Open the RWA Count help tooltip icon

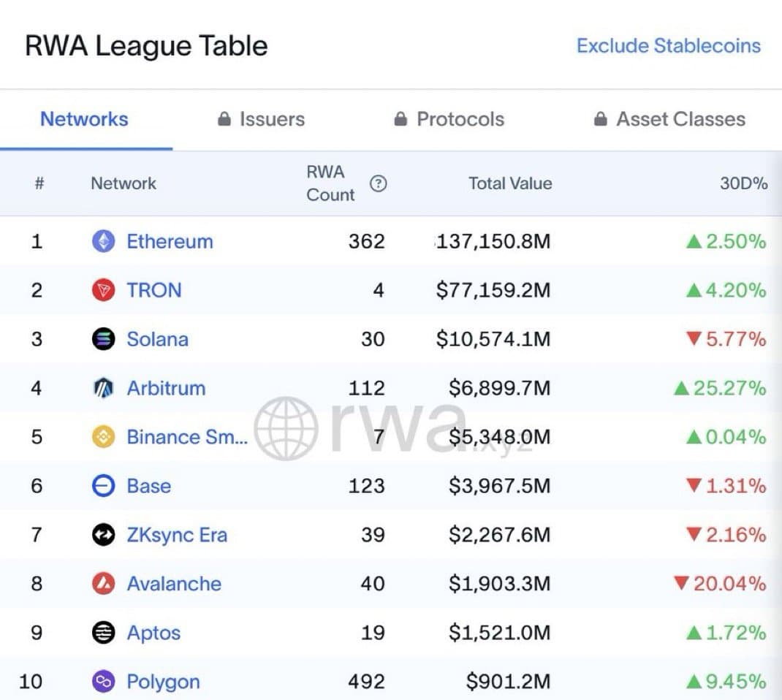(378, 183)
